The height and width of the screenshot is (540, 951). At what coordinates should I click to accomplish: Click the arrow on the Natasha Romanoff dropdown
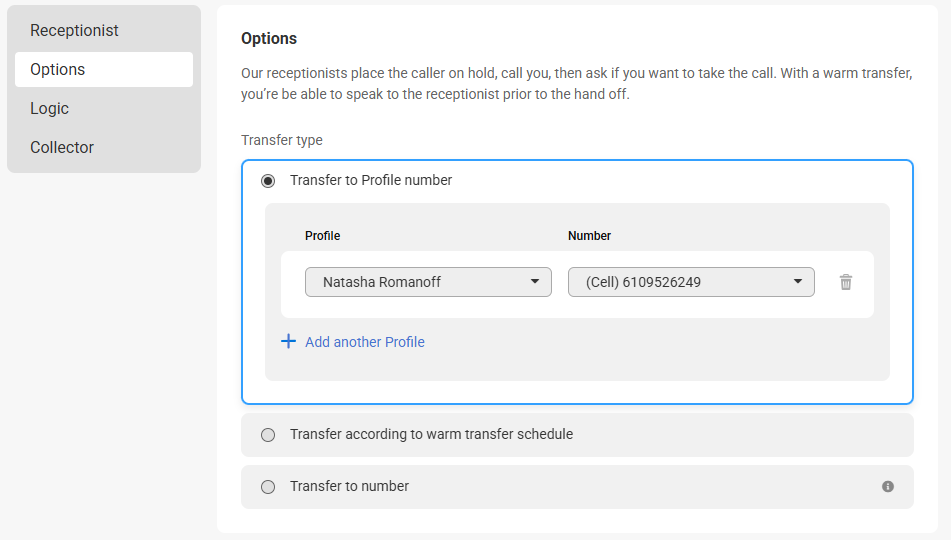534,282
